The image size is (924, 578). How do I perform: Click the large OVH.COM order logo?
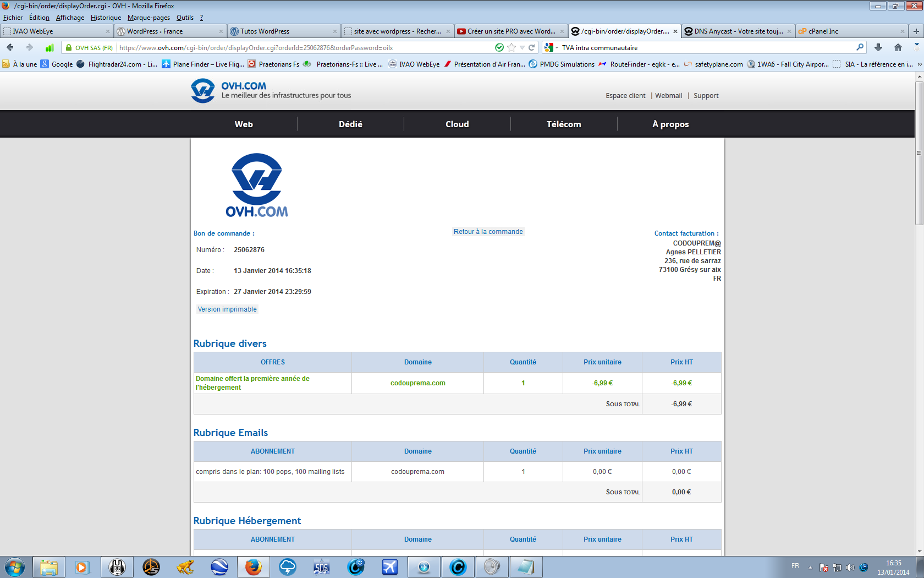tap(257, 185)
